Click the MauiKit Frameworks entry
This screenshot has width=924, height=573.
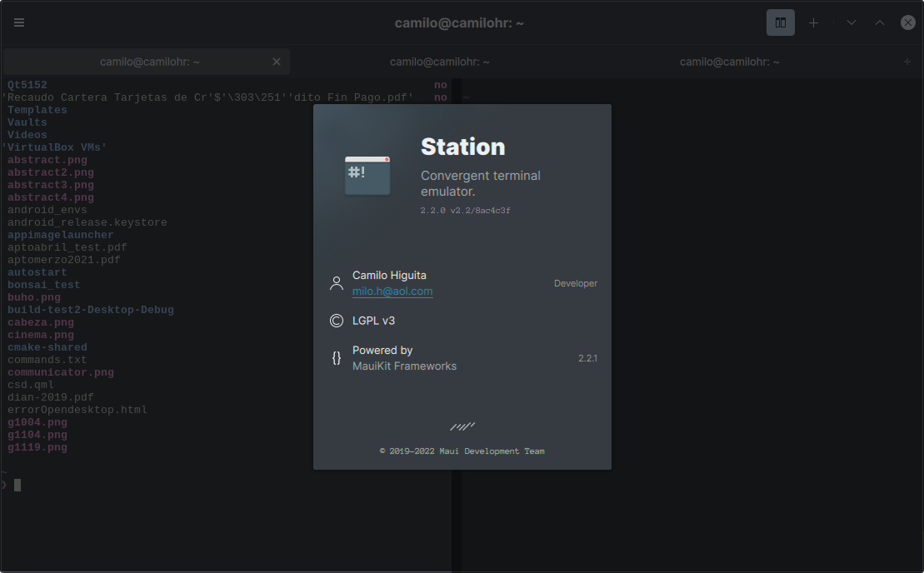coord(404,366)
